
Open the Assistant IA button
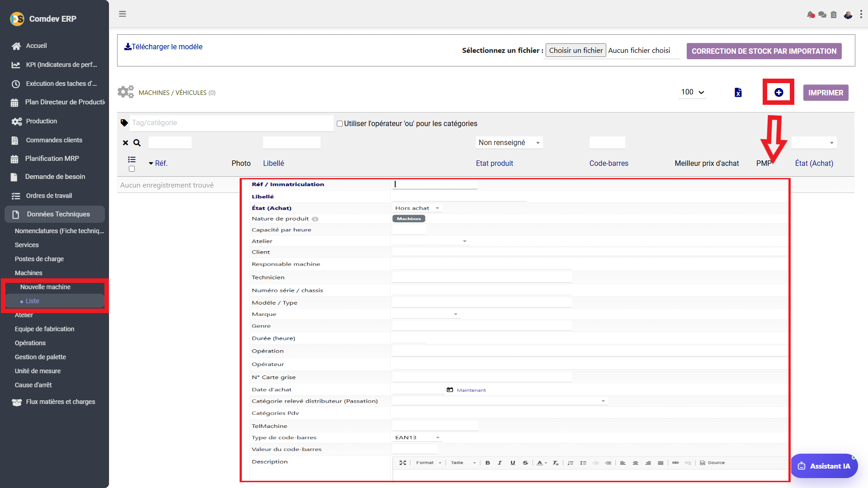(x=824, y=466)
